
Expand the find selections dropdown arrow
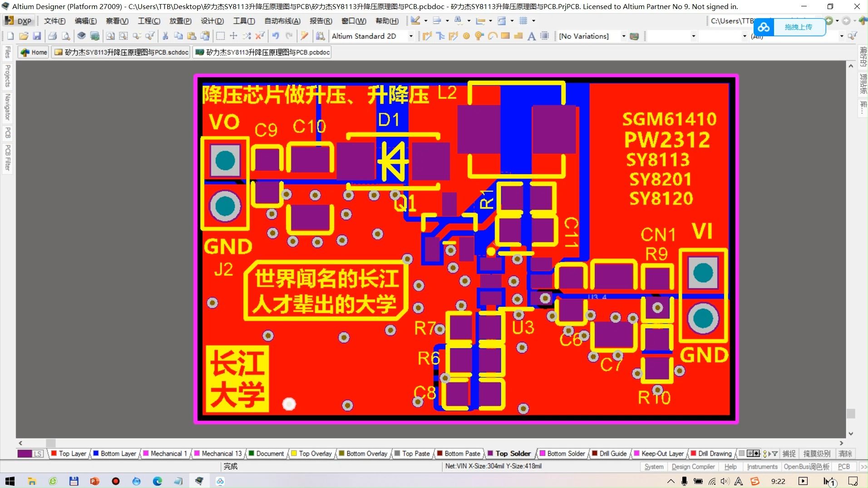tap(469, 21)
